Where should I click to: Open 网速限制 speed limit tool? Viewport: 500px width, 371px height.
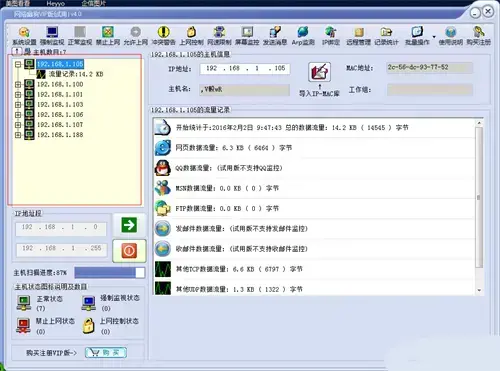pyautogui.click(x=219, y=36)
